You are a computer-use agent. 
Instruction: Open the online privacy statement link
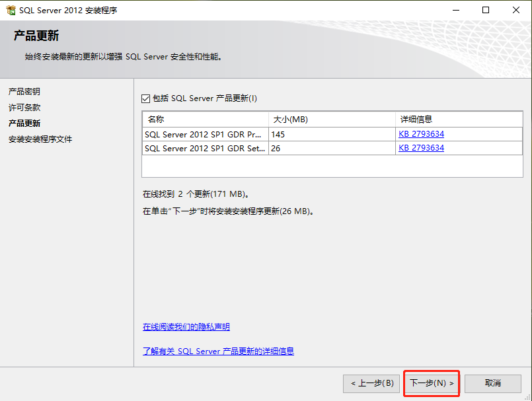point(186,327)
